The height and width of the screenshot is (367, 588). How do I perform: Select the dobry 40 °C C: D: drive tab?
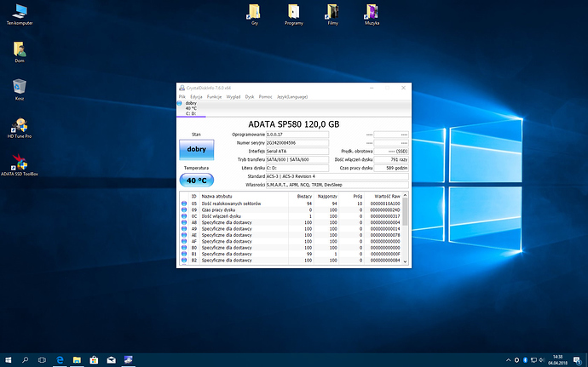coord(191,108)
